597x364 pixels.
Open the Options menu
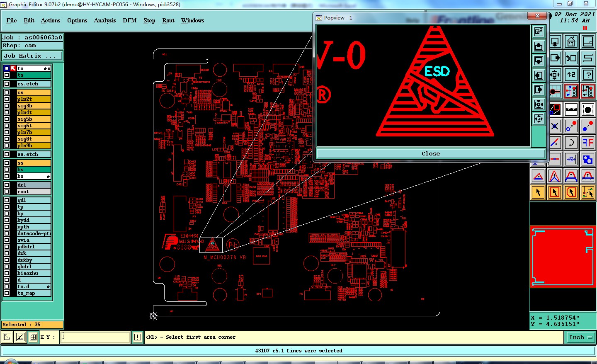click(x=77, y=20)
